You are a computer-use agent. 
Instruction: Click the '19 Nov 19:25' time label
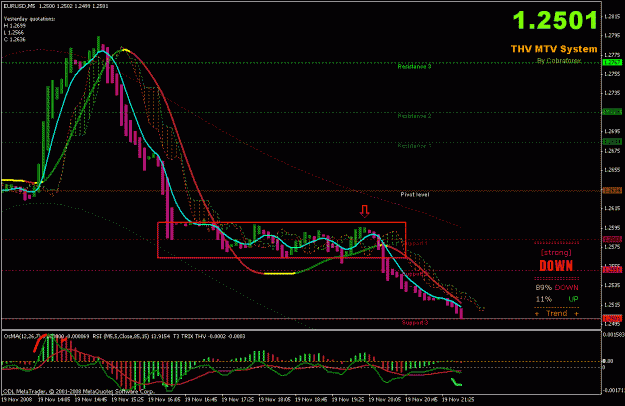point(348,399)
